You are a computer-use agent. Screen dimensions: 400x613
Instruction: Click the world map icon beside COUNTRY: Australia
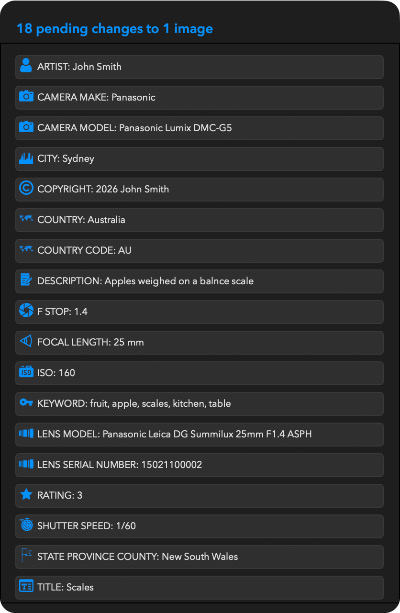[x=26, y=218]
